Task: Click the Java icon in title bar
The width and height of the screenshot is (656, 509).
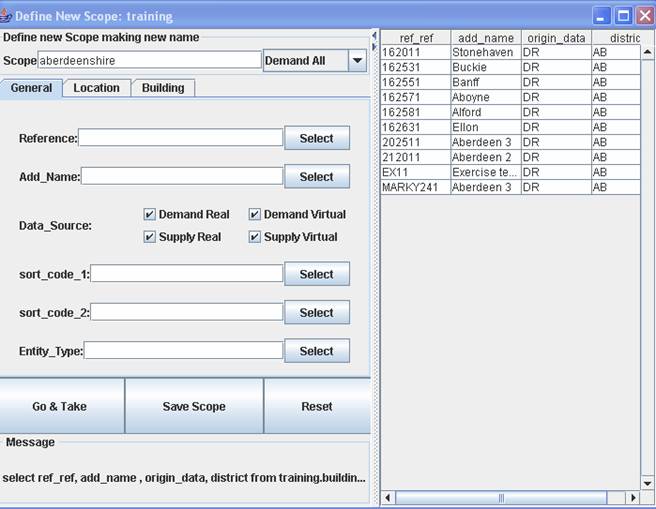Action: (8, 16)
